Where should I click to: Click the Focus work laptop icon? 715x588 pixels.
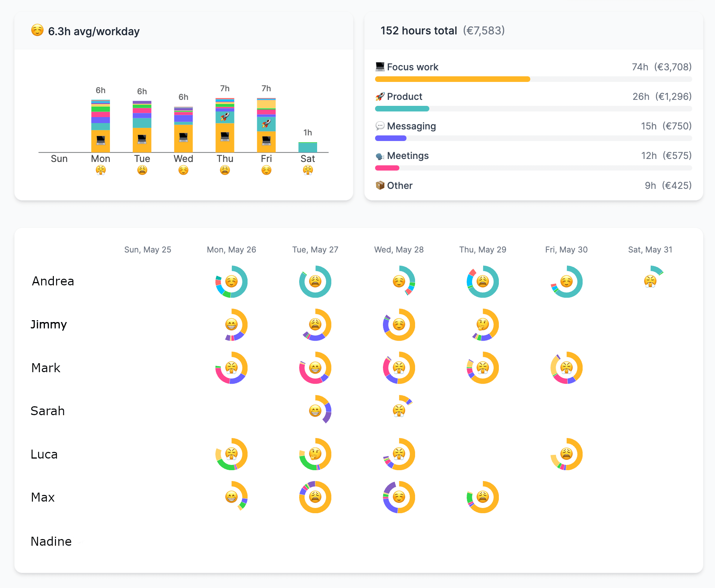[380, 67]
